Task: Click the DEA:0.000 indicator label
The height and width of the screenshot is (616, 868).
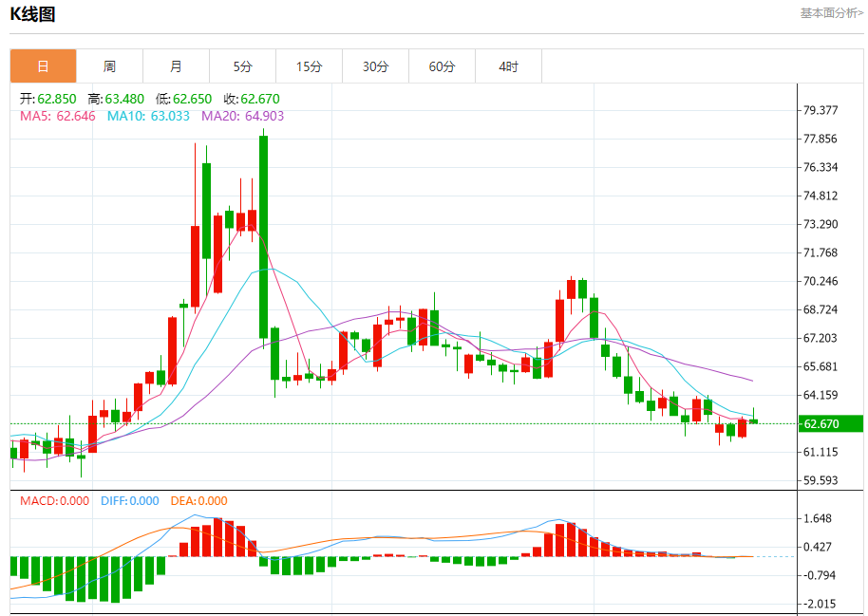Action: (x=198, y=501)
